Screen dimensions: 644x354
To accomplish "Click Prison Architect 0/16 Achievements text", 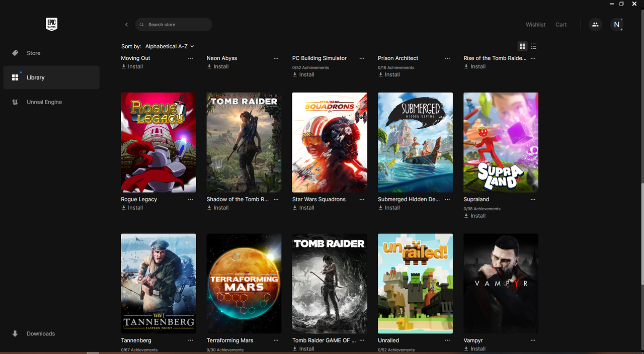I will pos(396,67).
